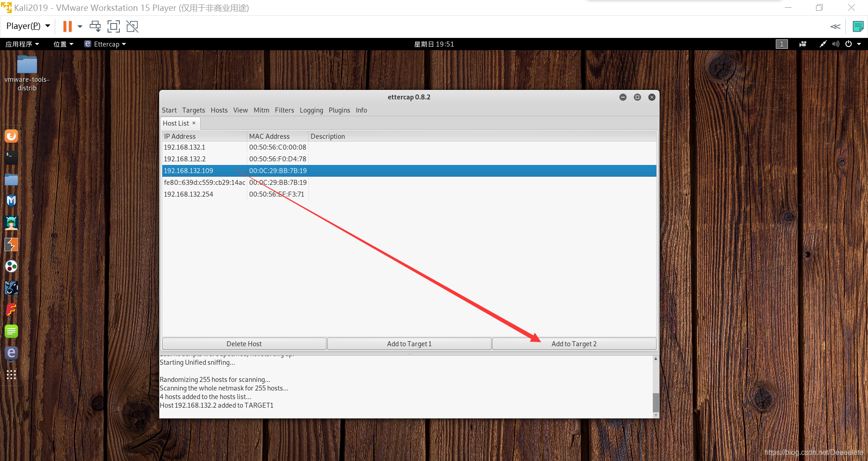Screen dimensions: 868x461
Task: Pause the virtual machine from VMware toolbar
Action: [x=67, y=26]
